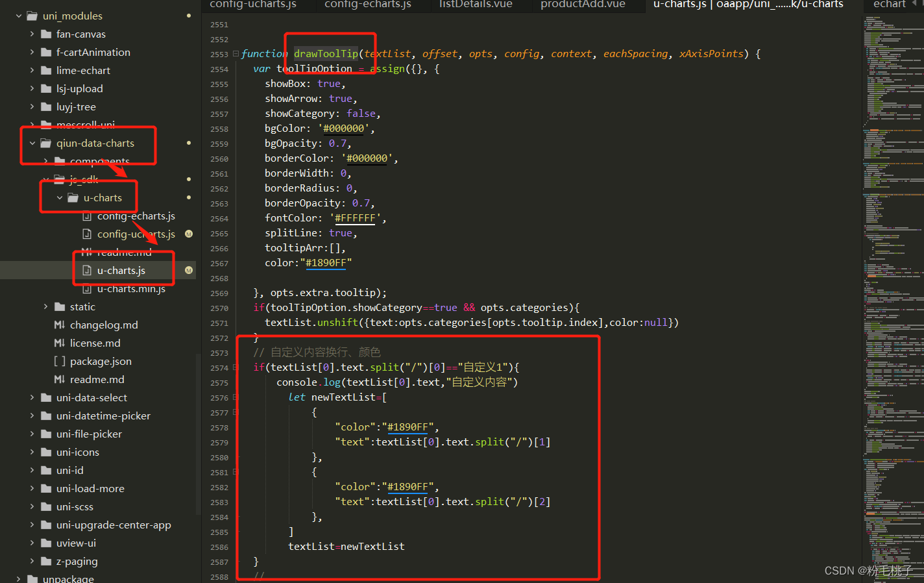Click the fan-canvas folder icon
Image resolution: width=924 pixels, height=583 pixels.
(x=46, y=34)
